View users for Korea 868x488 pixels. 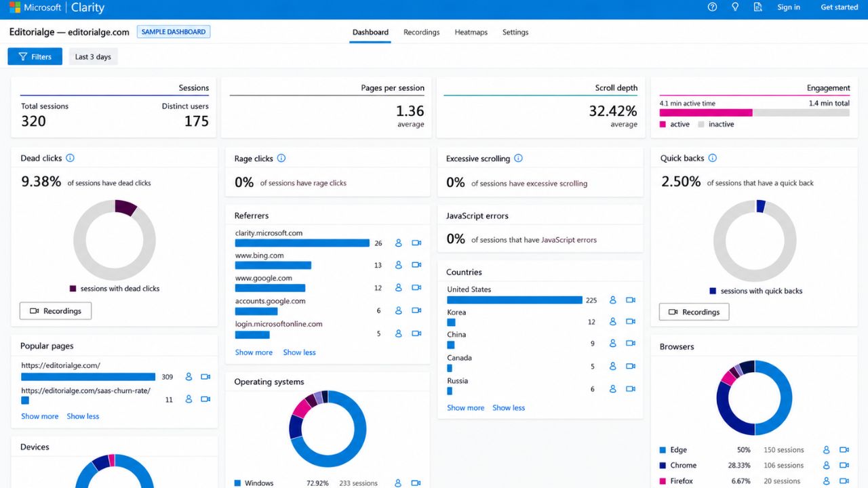coord(613,322)
